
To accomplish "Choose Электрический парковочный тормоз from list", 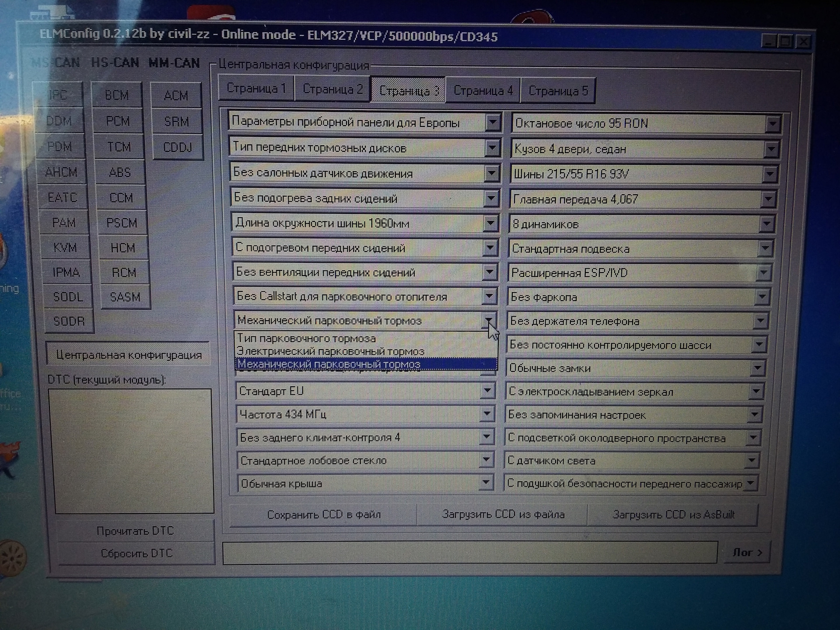I will [331, 351].
